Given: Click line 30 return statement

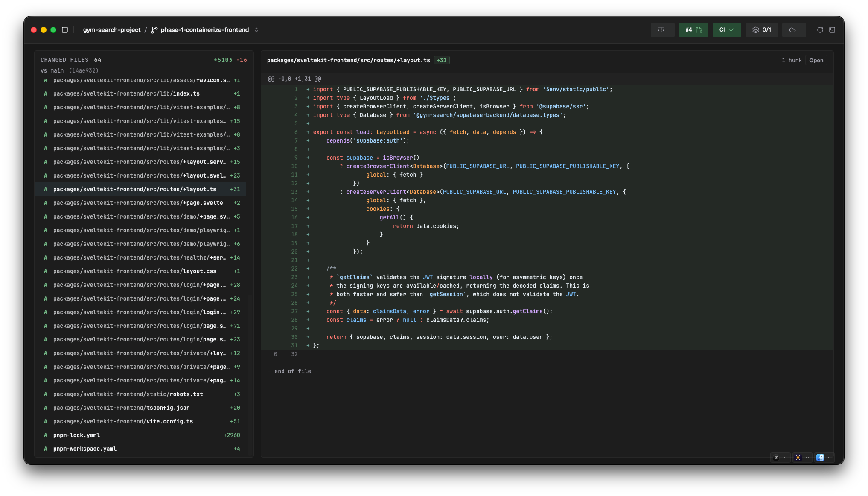Looking at the screenshot, I should tap(439, 337).
